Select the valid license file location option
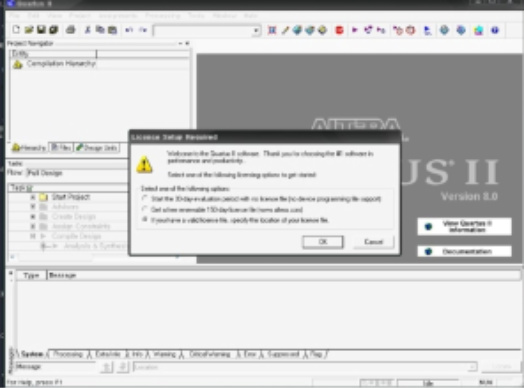The width and height of the screenshot is (524, 388). point(144,220)
